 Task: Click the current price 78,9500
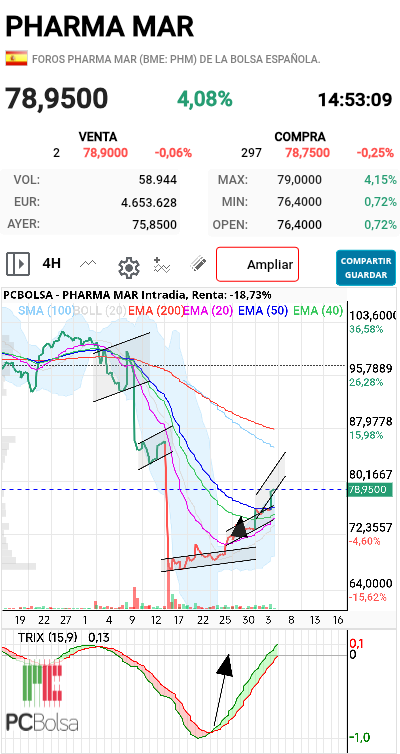point(57,98)
